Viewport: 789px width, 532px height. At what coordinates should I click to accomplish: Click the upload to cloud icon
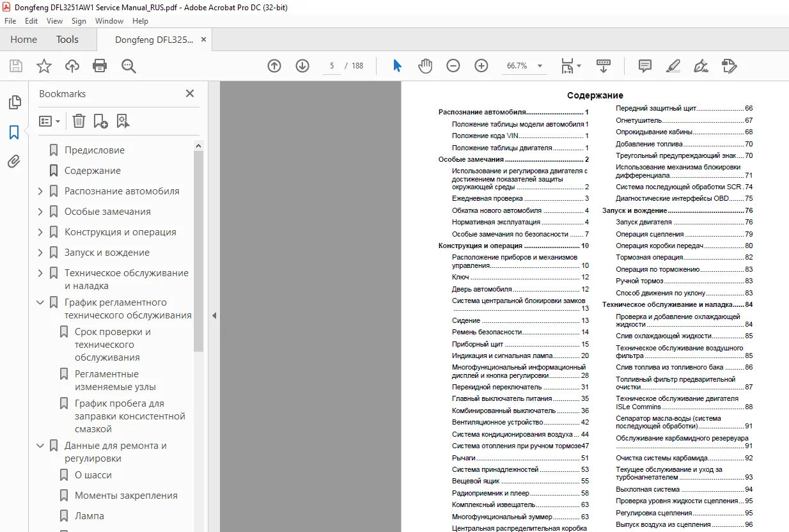[x=72, y=66]
